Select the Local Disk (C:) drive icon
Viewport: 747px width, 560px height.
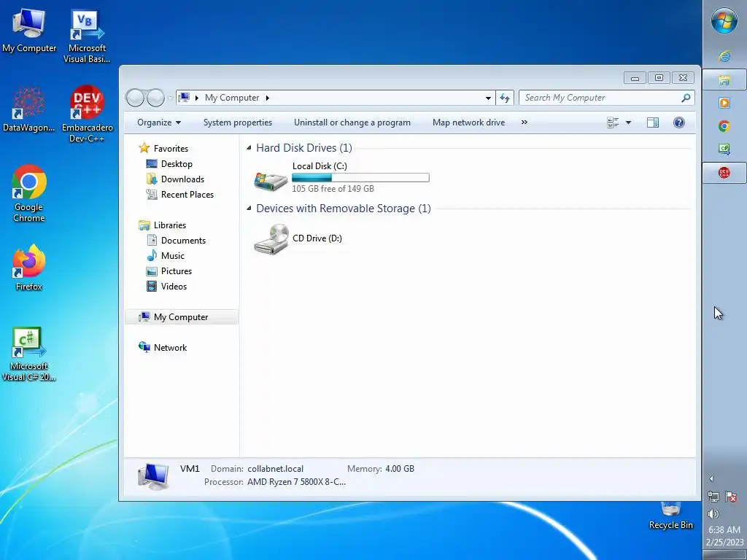271,180
